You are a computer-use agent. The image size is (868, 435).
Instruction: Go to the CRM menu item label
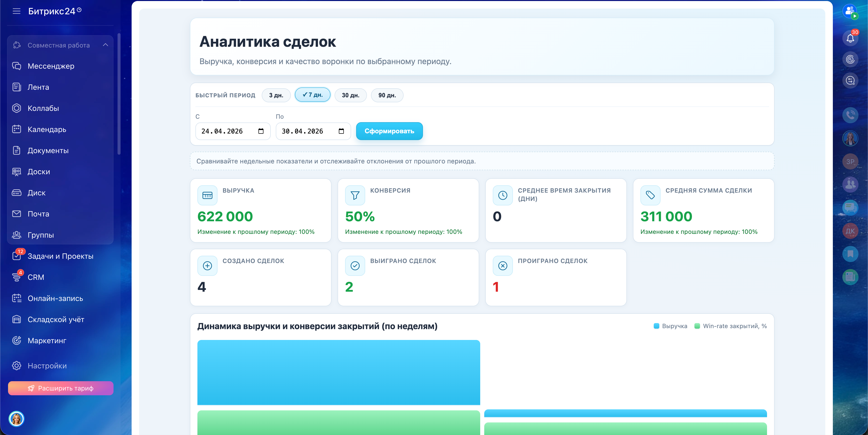[x=36, y=277]
